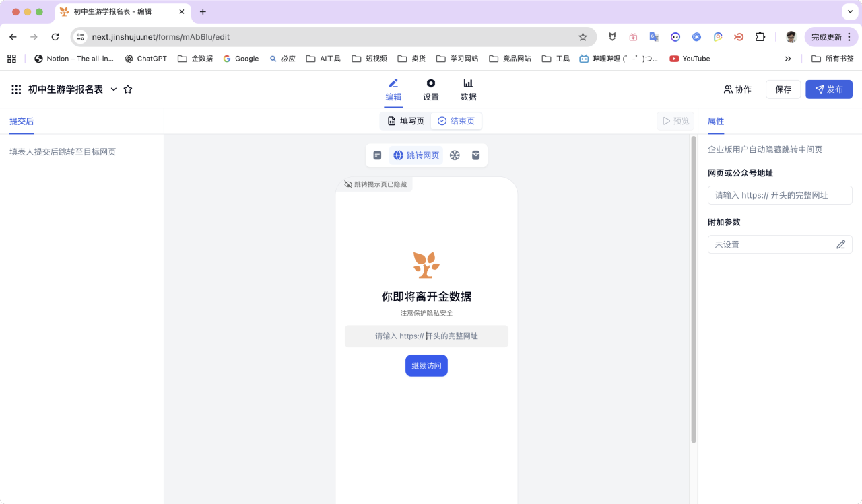
Task: Switch to the 填写页 page
Action: (x=406, y=121)
